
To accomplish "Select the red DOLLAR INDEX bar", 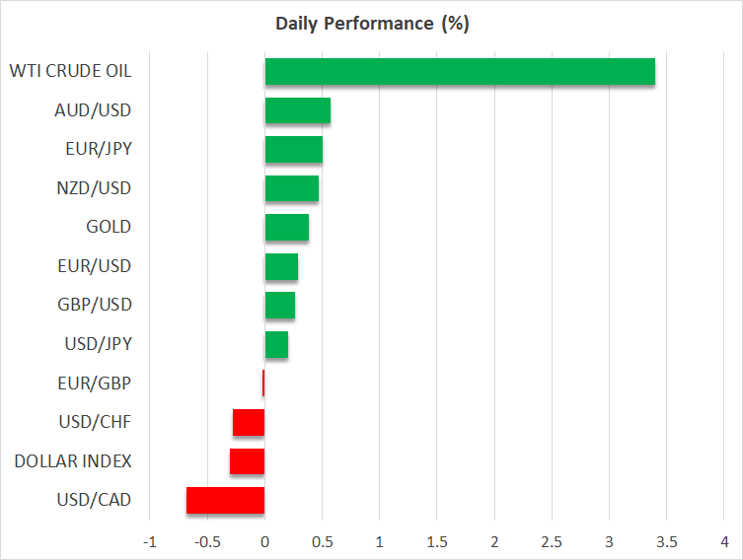I will pyautogui.click(x=247, y=461).
